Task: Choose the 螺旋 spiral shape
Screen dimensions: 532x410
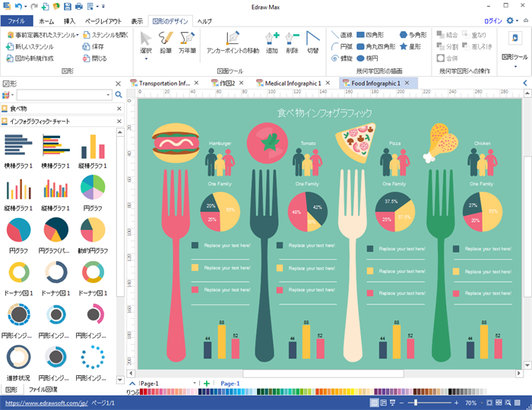Action: pyautogui.click(x=342, y=58)
